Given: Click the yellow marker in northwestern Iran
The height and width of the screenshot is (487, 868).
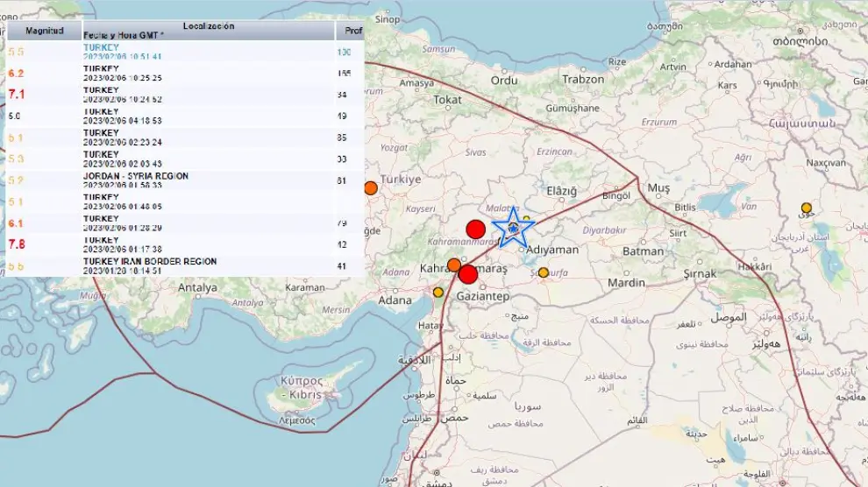Looking at the screenshot, I should [x=807, y=208].
